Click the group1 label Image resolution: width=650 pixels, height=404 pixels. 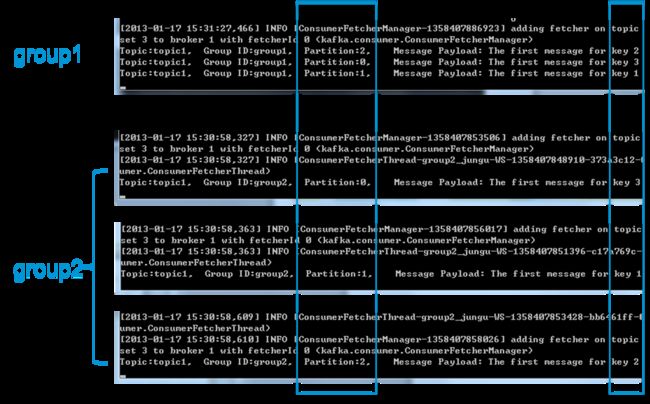tap(47, 56)
